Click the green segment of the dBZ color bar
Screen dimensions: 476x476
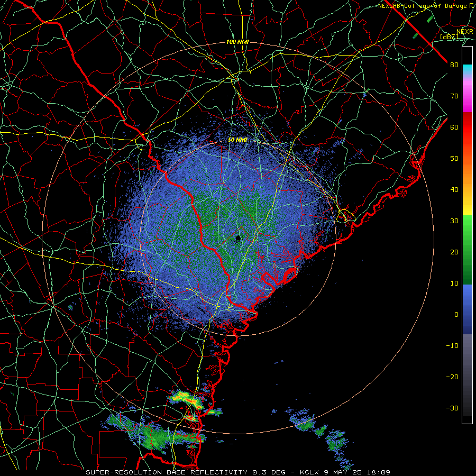(x=467, y=250)
